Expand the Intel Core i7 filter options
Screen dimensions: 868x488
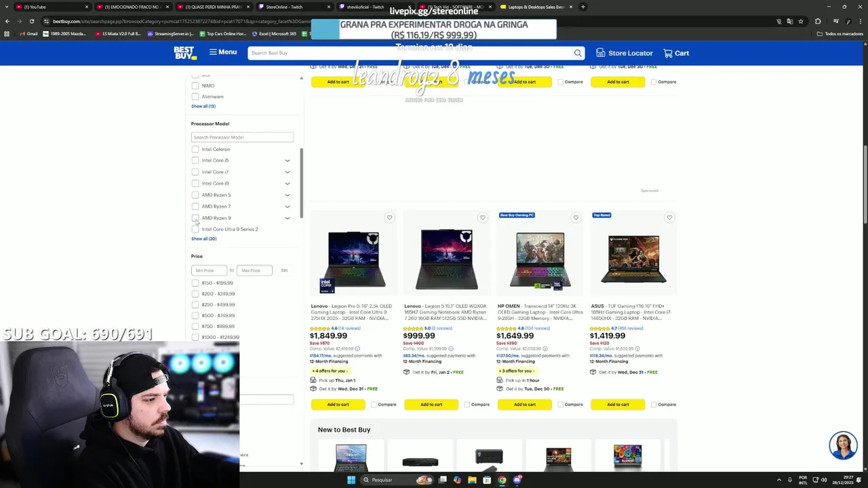288,172
